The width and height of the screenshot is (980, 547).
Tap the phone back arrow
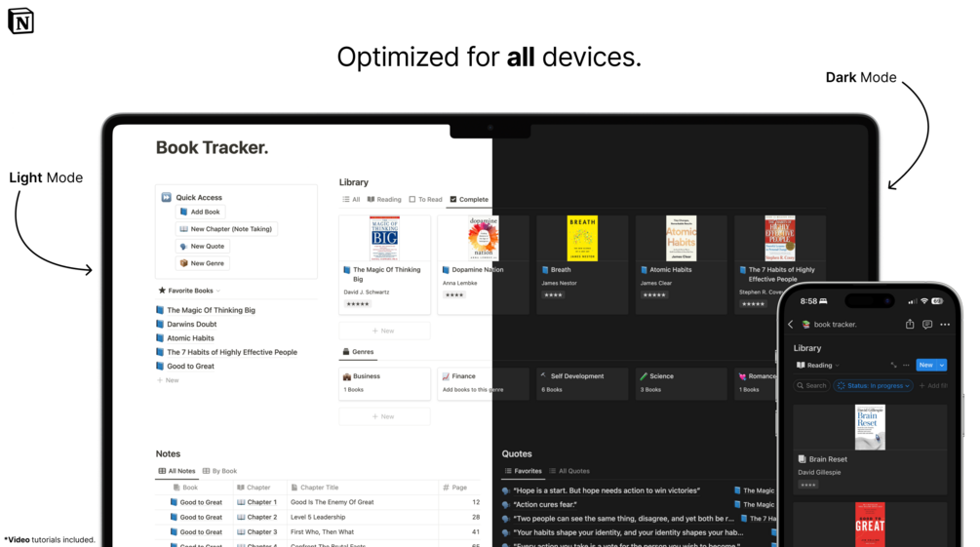(791, 324)
